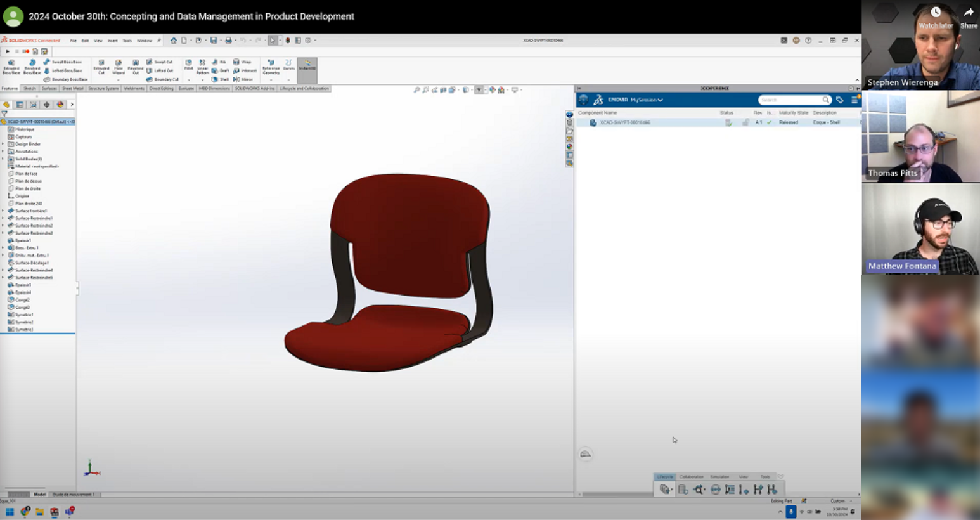The height and width of the screenshot is (520, 980).
Task: Select the Revolved Cut tool
Action: [x=136, y=67]
